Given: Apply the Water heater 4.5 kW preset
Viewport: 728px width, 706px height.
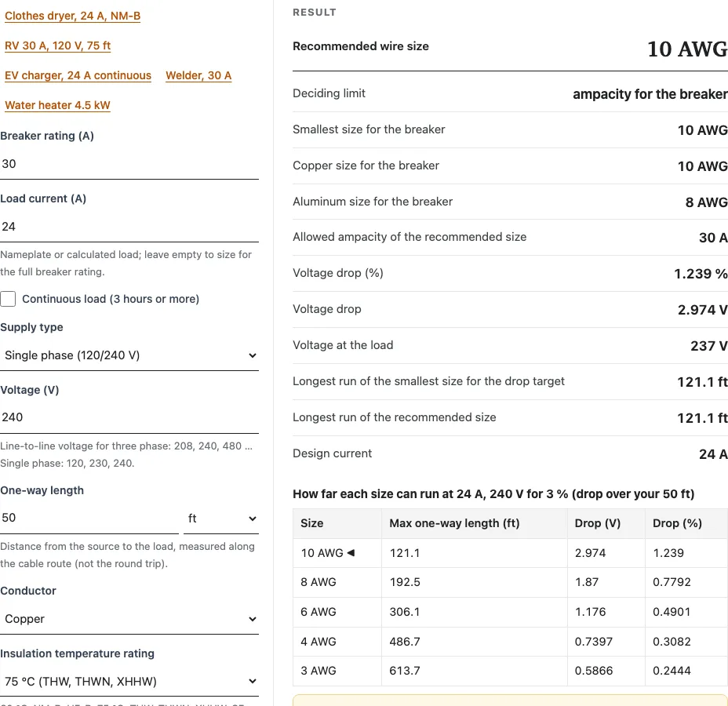Looking at the screenshot, I should pos(57,105).
